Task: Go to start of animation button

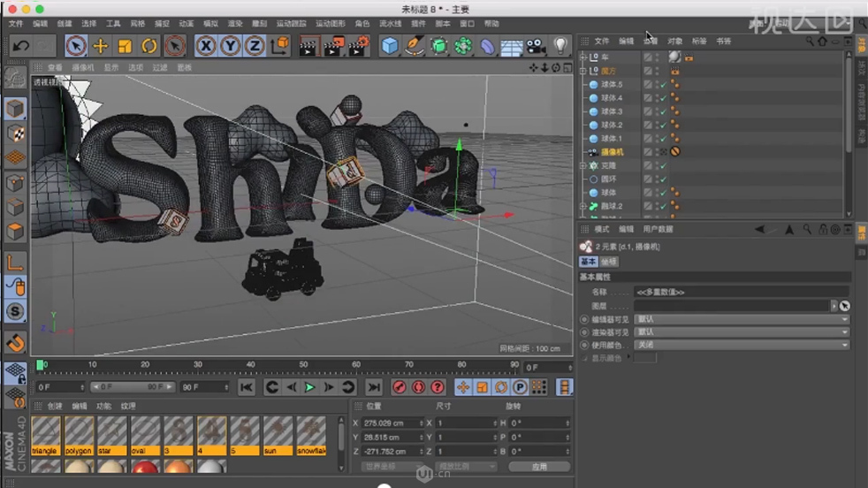Action: coord(247,387)
